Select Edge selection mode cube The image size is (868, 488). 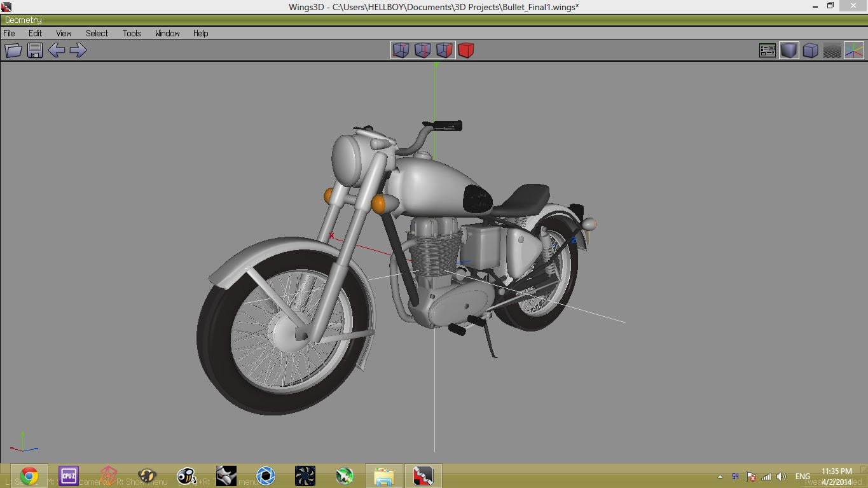(423, 50)
